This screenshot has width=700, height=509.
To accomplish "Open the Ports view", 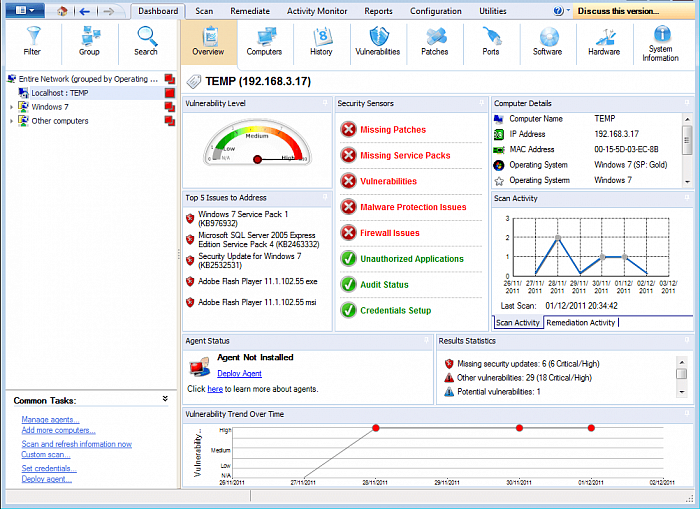I will pyautogui.click(x=491, y=41).
